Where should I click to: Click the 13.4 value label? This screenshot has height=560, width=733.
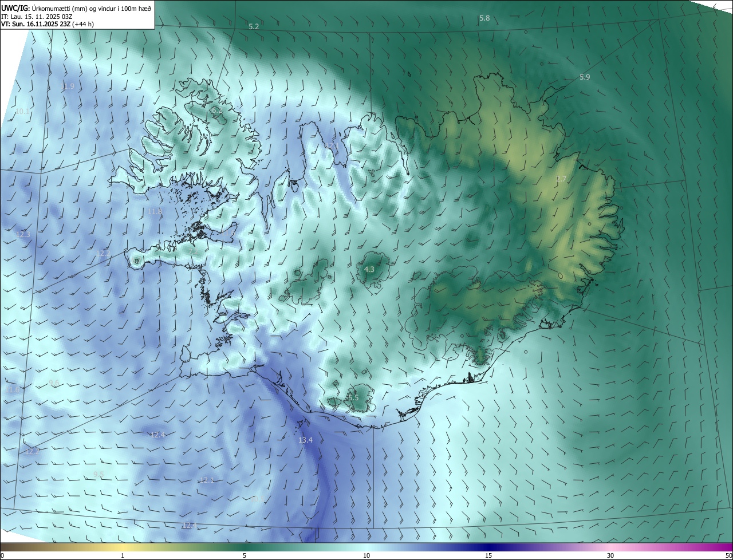[x=306, y=440]
